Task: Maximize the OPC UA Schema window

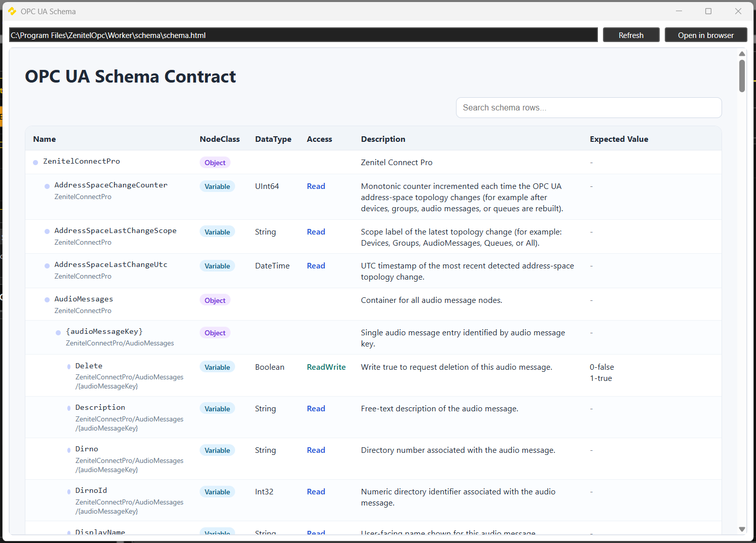Action: (x=708, y=11)
